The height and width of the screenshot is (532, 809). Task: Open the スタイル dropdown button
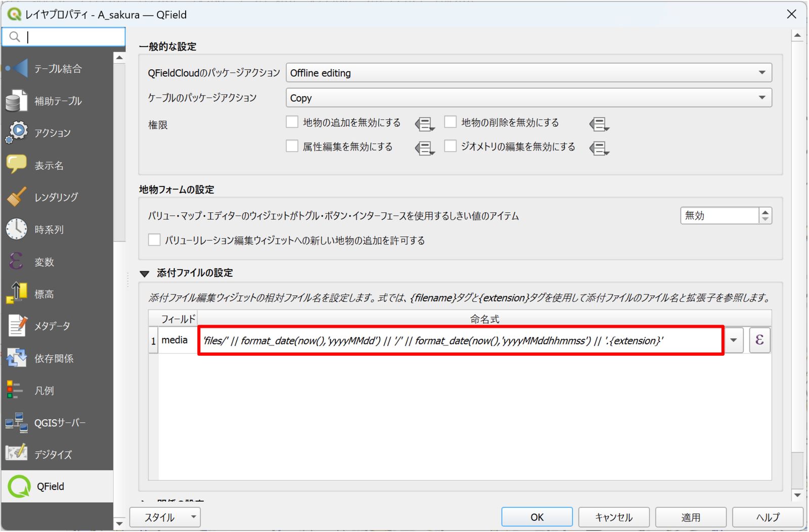(x=165, y=517)
